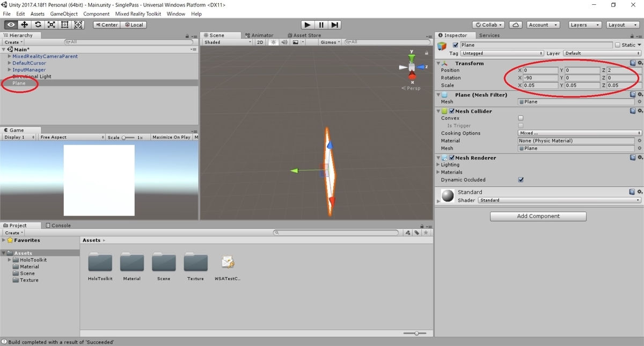This screenshot has width=644, height=346.
Task: Select the Move tool
Action: click(x=25, y=25)
